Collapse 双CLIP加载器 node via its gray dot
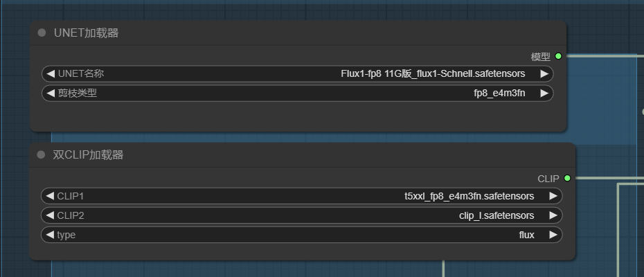644x277 pixels. 41,154
